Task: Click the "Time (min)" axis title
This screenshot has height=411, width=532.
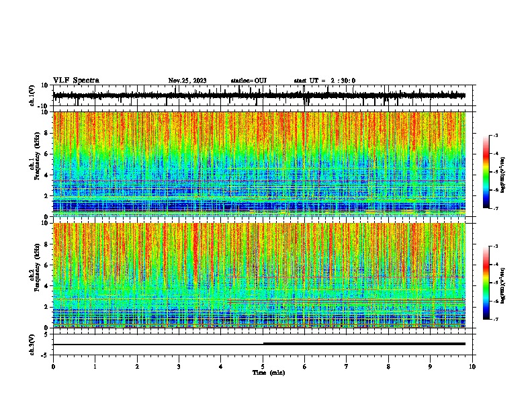Action: pyautogui.click(x=269, y=373)
